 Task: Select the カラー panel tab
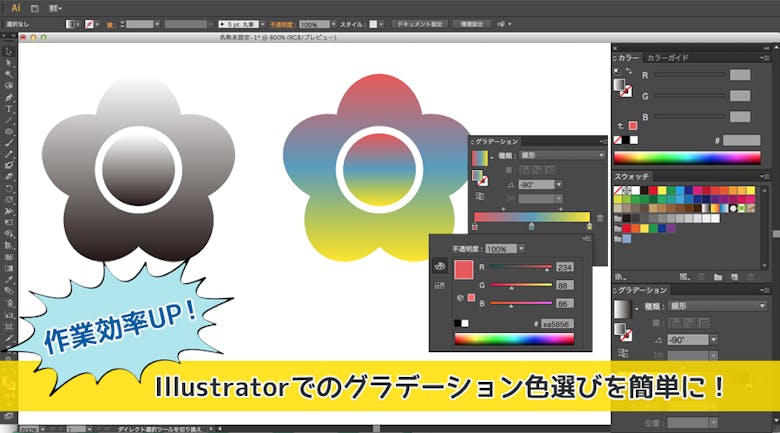628,58
